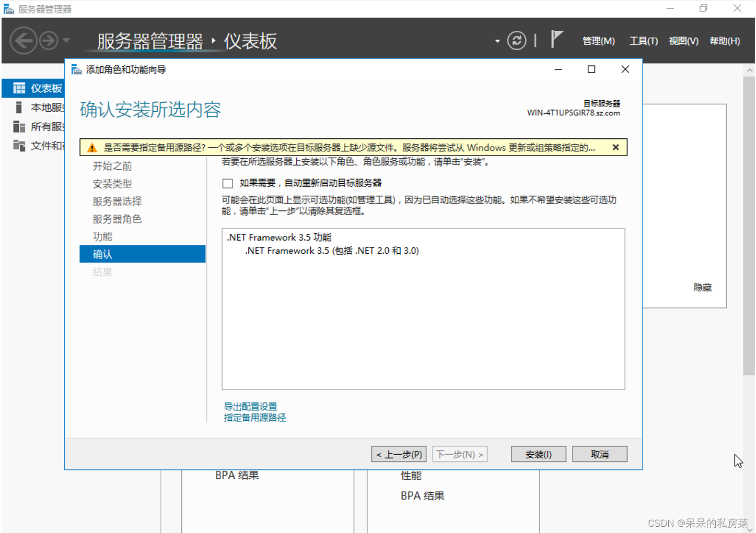The width and height of the screenshot is (756, 533).
Task: Maximize the 添加角色和功能向导 window
Action: click(591, 69)
